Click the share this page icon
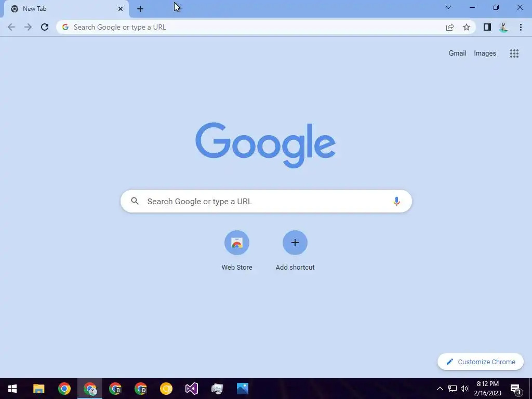Image resolution: width=532 pixels, height=399 pixels. tap(450, 27)
